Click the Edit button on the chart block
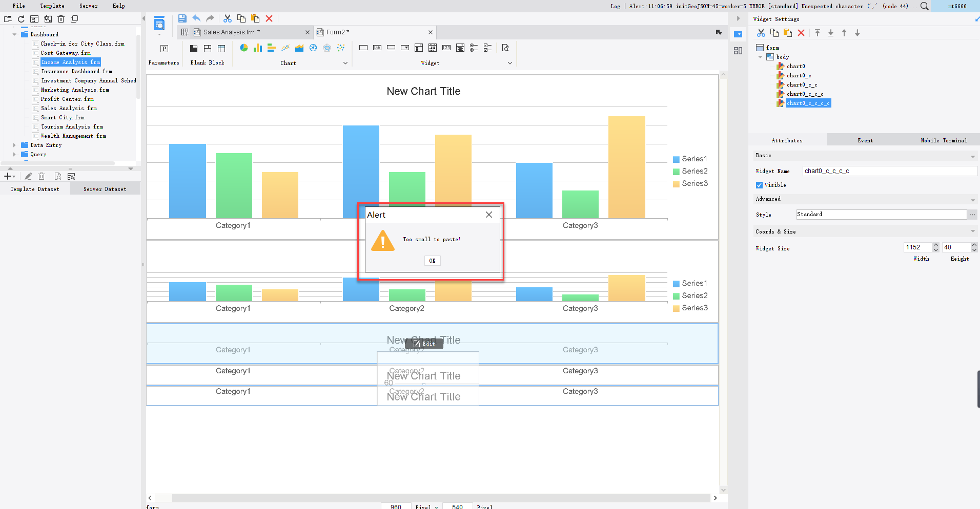The height and width of the screenshot is (509, 980). point(424,344)
